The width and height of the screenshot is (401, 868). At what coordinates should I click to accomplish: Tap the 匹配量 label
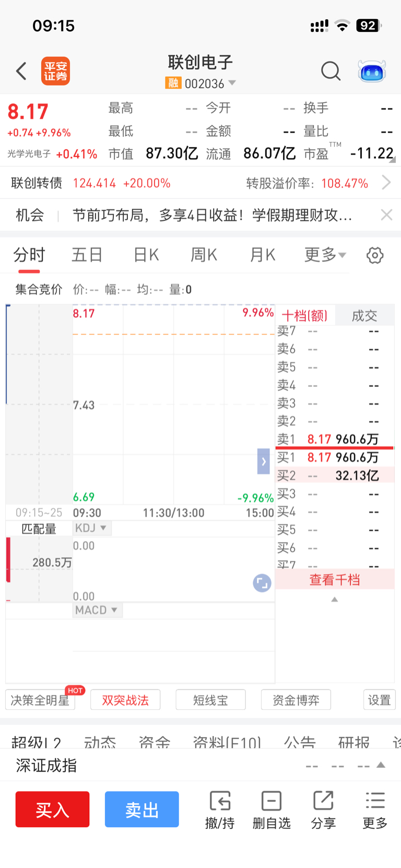tap(39, 529)
